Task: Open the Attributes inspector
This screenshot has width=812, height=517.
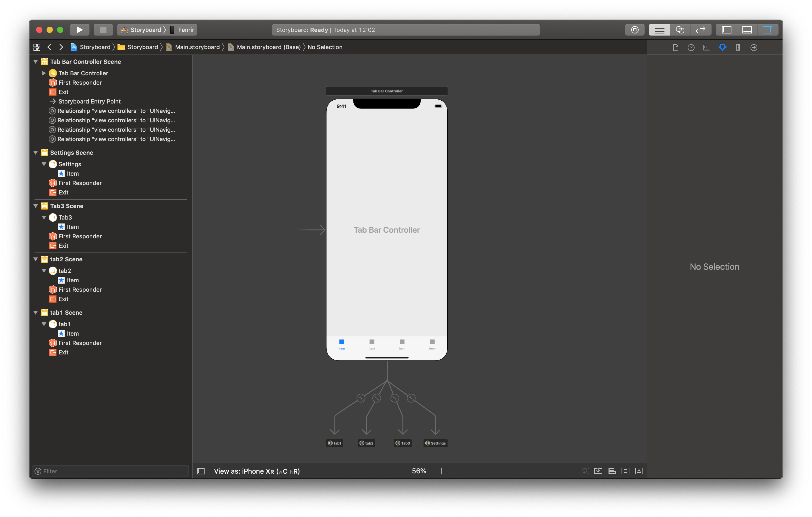Action: click(x=722, y=47)
